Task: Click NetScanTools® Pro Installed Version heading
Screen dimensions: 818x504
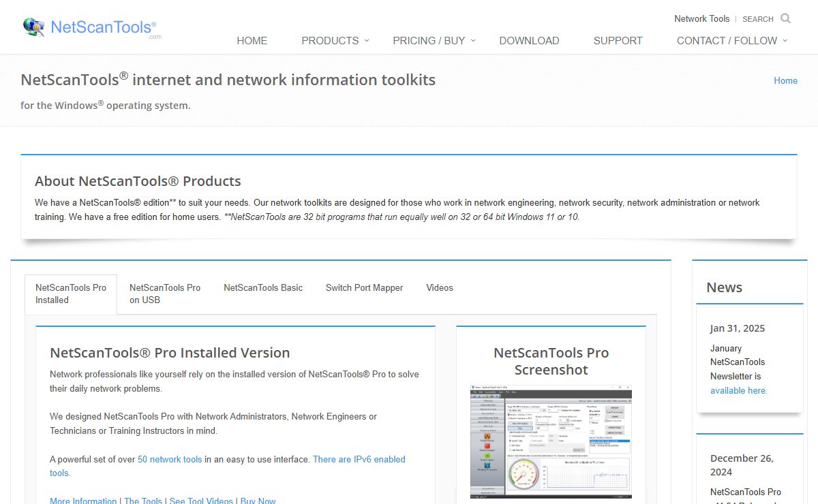Action: tap(170, 353)
